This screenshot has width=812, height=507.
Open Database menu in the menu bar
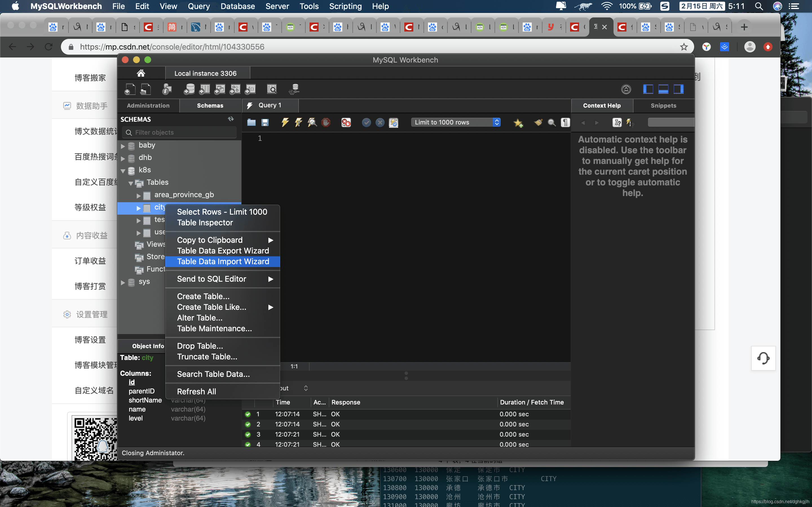coord(238,6)
